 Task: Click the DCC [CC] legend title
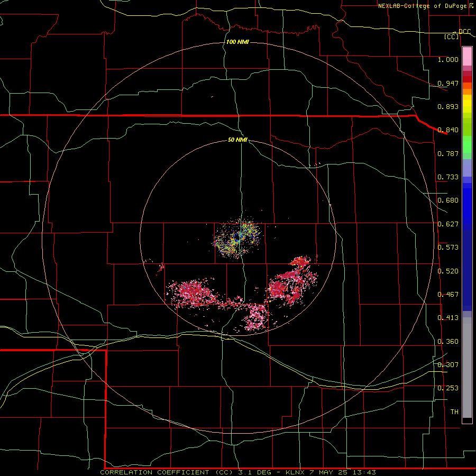457,34
